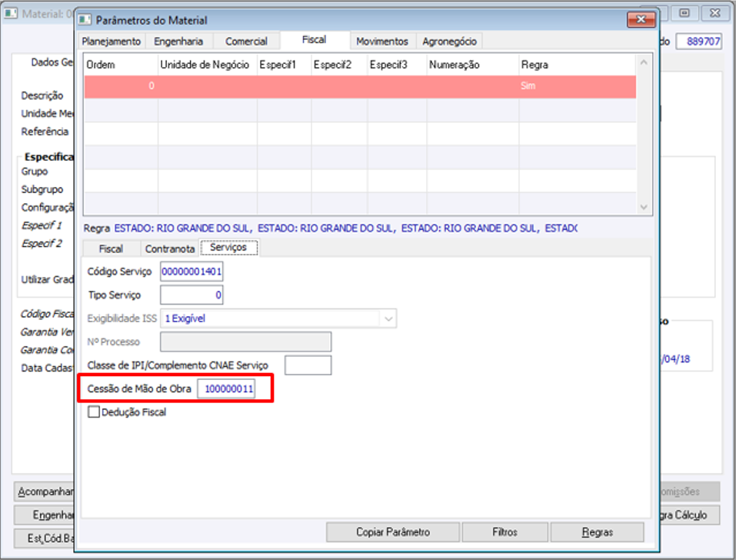The height and width of the screenshot is (560, 736).
Task: Click the grid scroll down arrow
Action: pyautogui.click(x=644, y=207)
